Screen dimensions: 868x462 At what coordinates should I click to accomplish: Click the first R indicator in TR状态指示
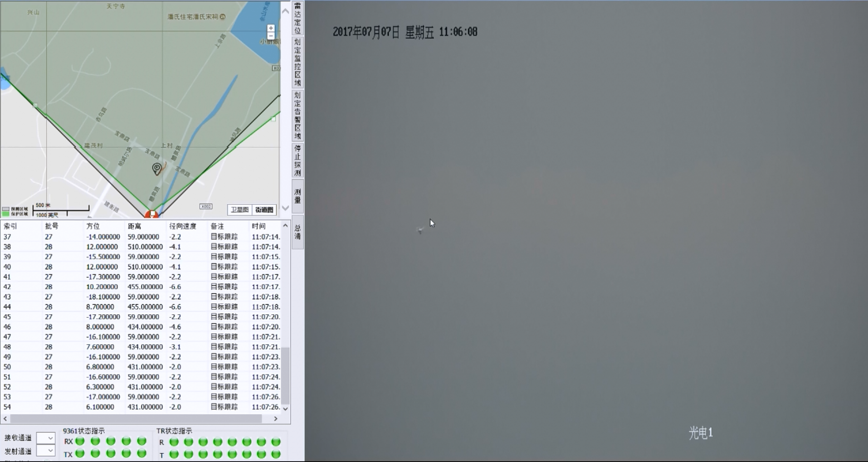coord(174,442)
